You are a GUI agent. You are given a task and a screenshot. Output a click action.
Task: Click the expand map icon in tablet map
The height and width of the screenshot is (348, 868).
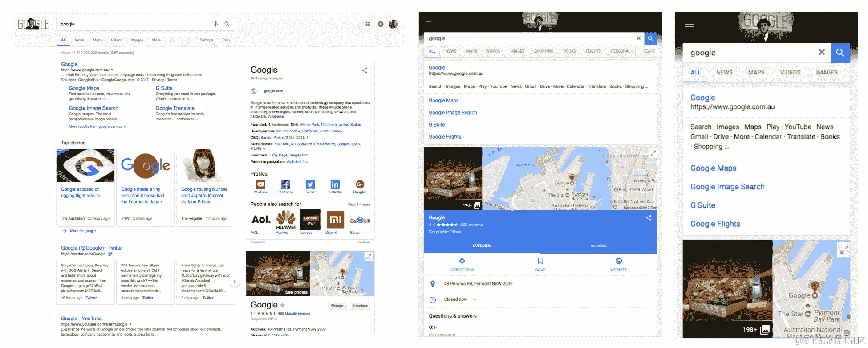point(653,153)
